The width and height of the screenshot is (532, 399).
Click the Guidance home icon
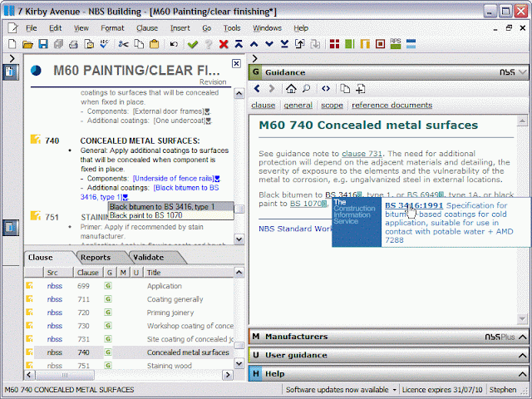291,89
